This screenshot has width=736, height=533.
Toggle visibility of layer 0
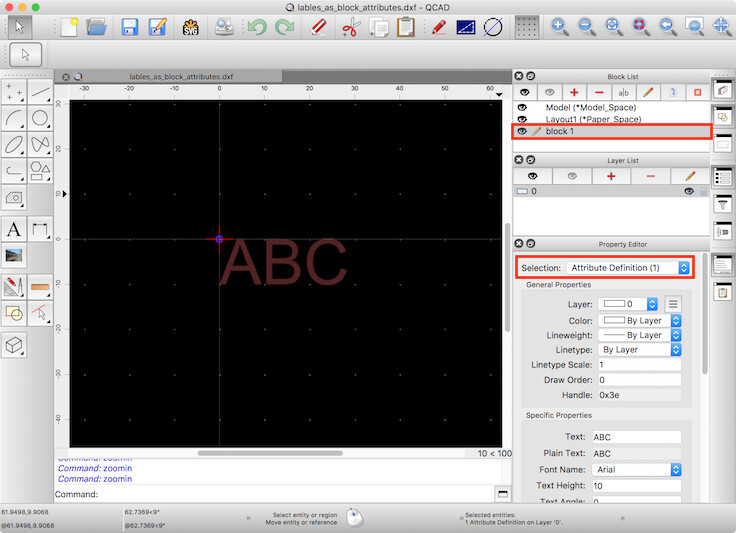coord(689,191)
